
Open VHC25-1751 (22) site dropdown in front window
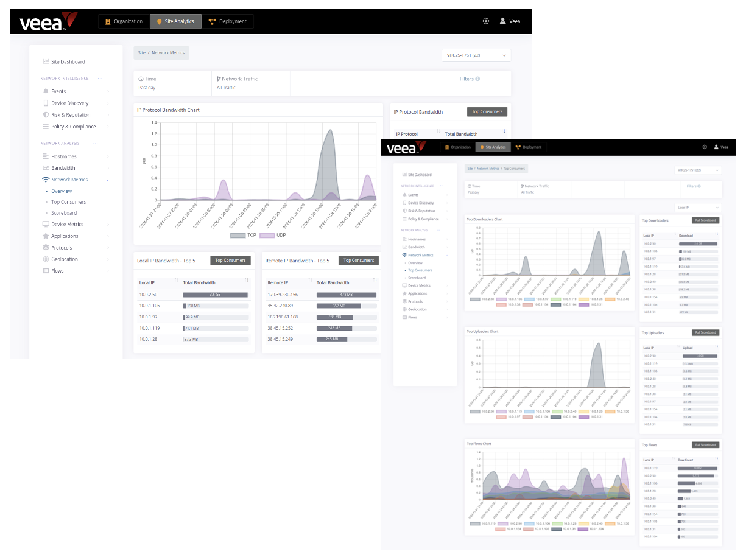698,170
